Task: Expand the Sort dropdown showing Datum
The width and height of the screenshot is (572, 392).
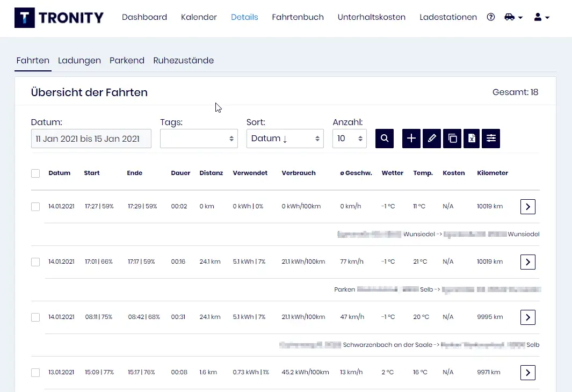Action: pyautogui.click(x=285, y=139)
